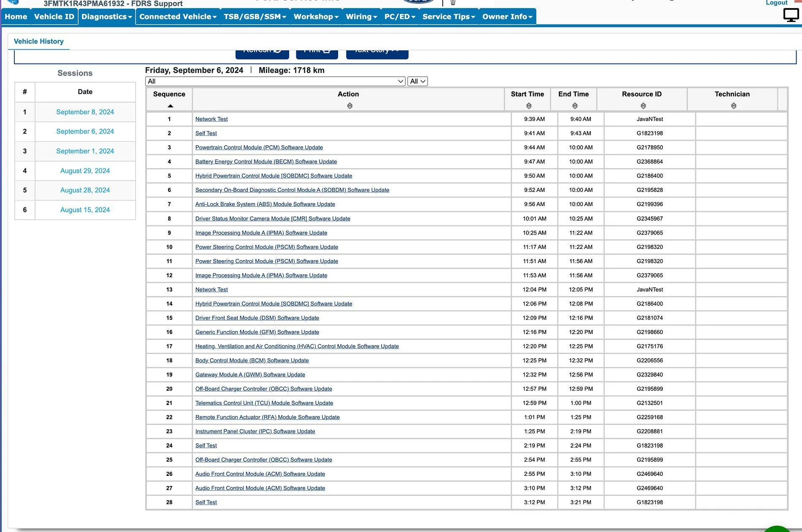Image resolution: width=802 pixels, height=532 pixels.
Task: Expand the Workshop menu
Action: coord(316,16)
